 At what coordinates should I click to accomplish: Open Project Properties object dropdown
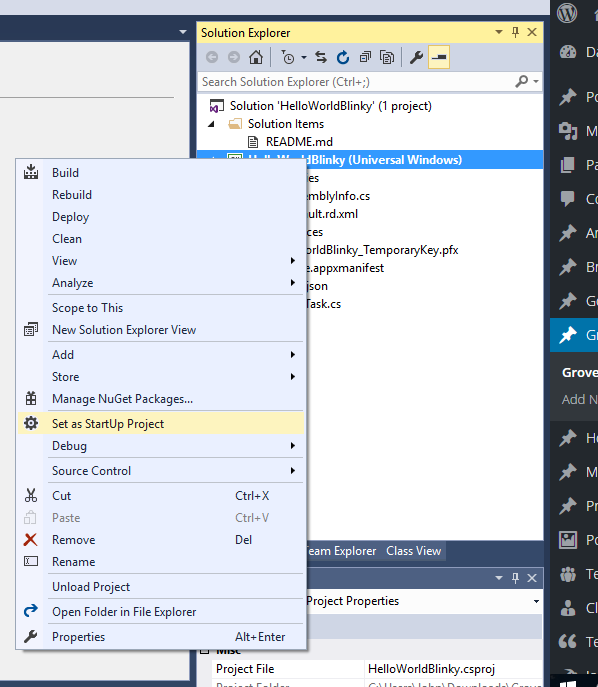536,601
